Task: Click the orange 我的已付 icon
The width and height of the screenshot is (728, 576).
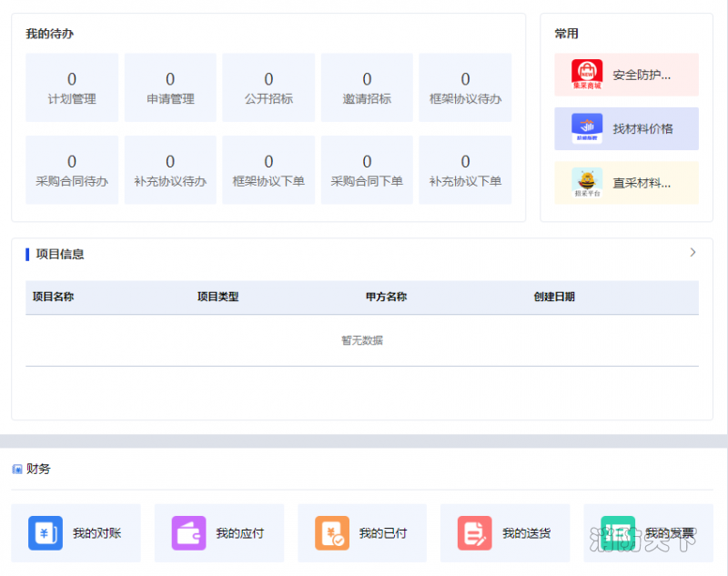Action: tap(331, 533)
